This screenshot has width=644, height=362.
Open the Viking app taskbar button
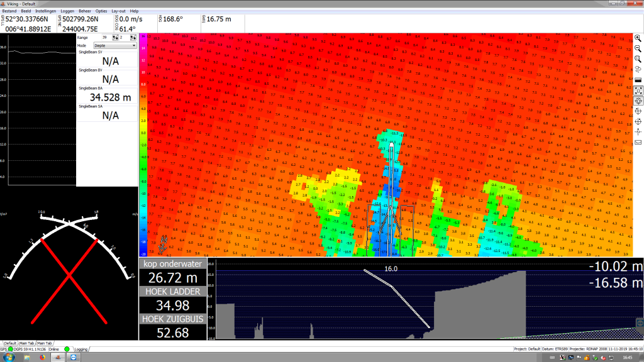click(58, 358)
